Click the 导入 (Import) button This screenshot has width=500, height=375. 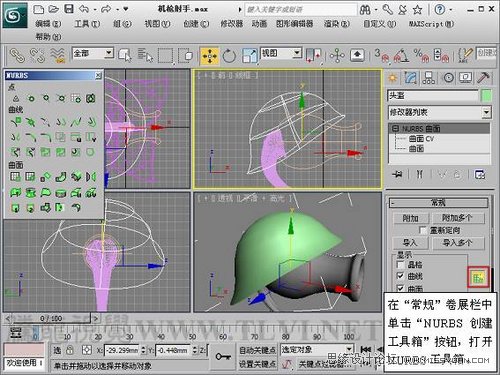click(x=411, y=243)
